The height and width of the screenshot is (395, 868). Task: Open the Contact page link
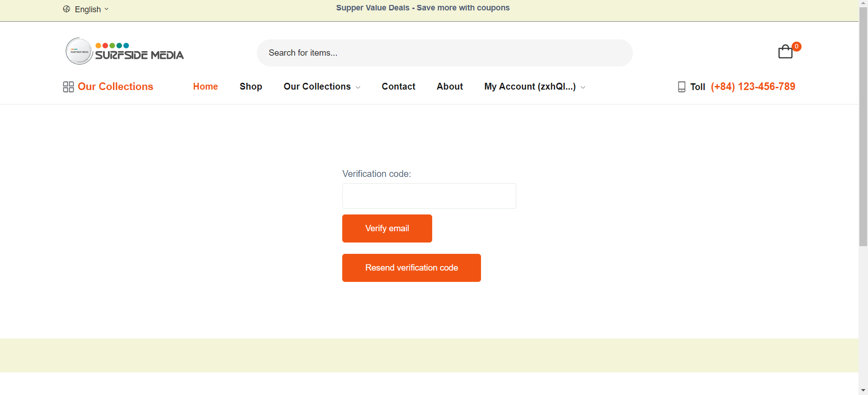tap(398, 86)
